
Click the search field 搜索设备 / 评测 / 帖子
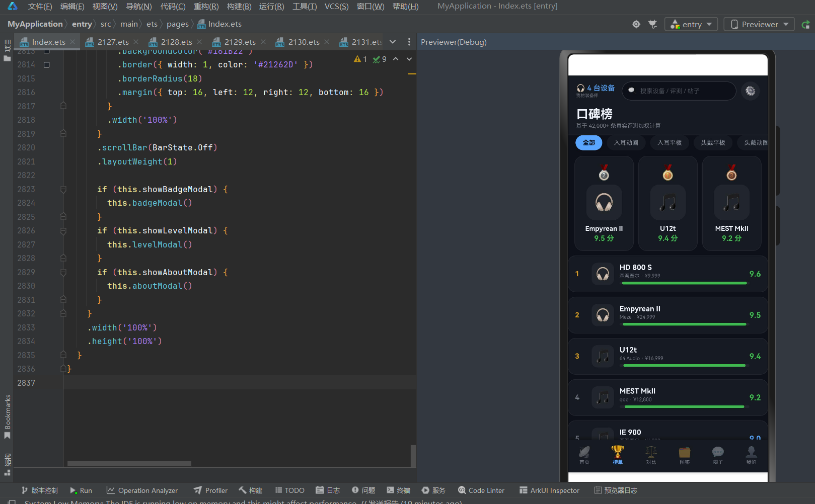point(679,91)
